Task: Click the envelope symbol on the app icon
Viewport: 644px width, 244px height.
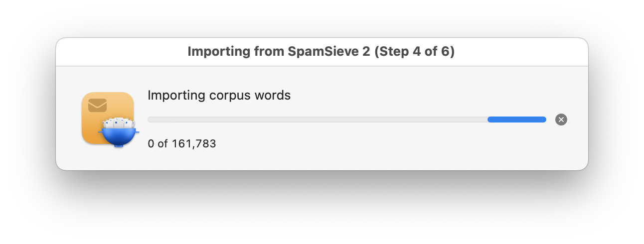Action: (97, 105)
